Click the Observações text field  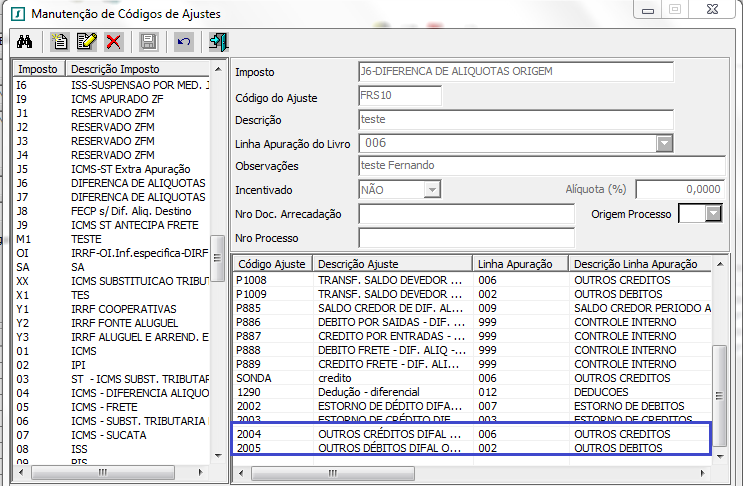click(540, 166)
